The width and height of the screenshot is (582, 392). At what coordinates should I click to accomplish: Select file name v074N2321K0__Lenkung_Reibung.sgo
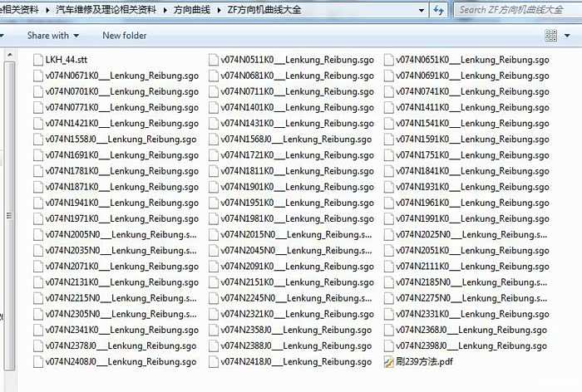point(298,315)
